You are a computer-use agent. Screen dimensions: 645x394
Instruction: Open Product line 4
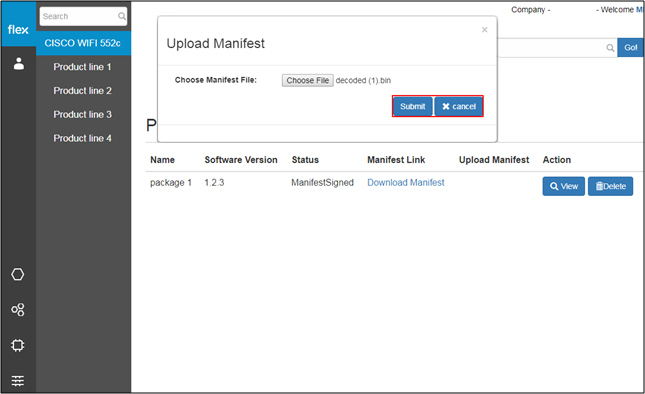pos(82,138)
